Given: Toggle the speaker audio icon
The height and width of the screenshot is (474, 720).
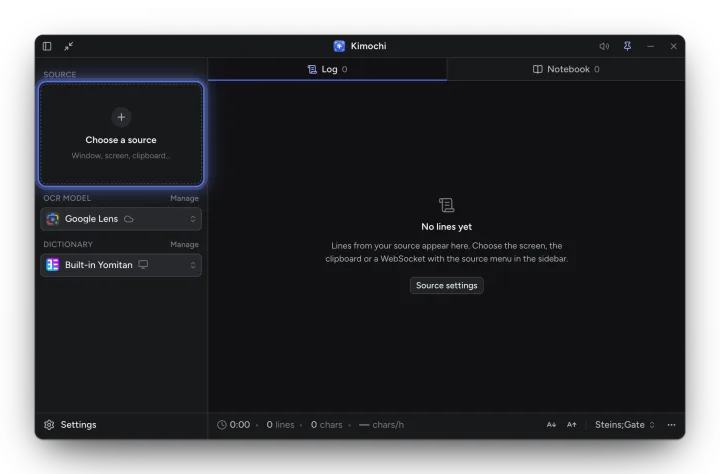Looking at the screenshot, I should point(604,46).
